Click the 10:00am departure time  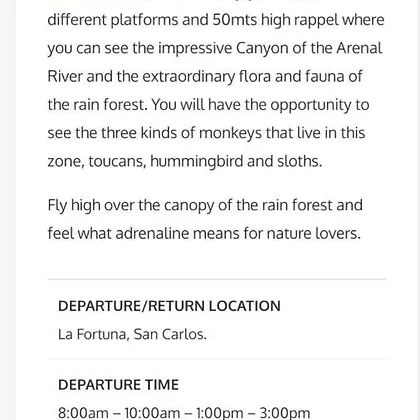pos(152,413)
